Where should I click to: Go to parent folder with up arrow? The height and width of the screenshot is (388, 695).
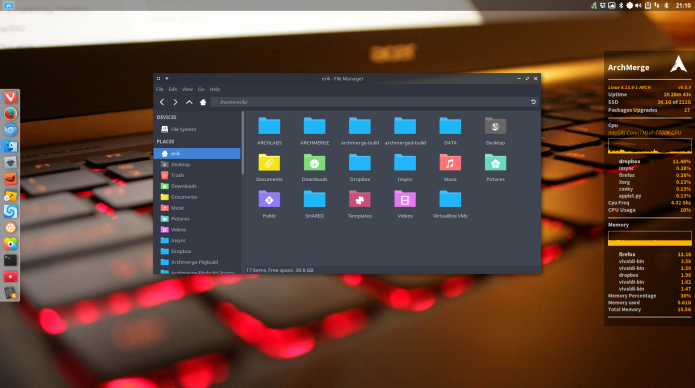(189, 102)
